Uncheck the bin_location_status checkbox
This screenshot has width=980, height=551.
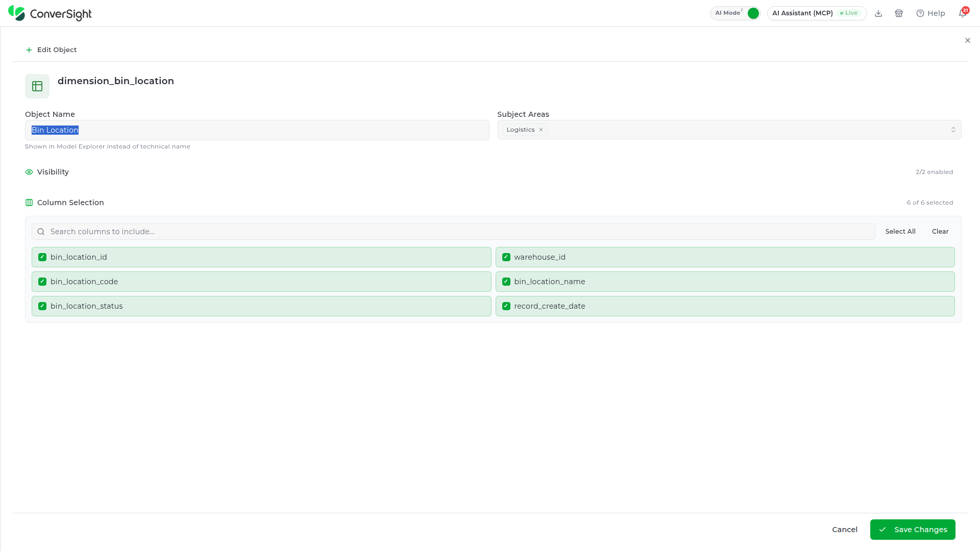42,306
